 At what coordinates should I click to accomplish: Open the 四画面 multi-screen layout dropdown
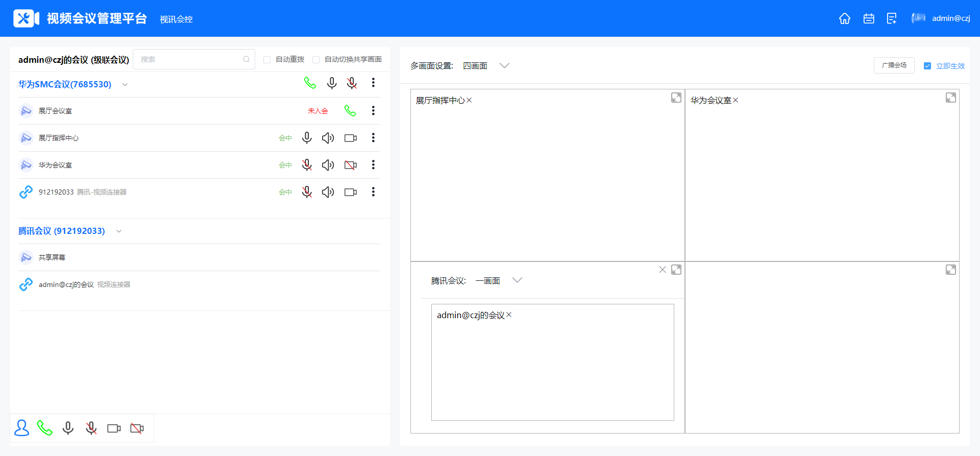[x=486, y=66]
